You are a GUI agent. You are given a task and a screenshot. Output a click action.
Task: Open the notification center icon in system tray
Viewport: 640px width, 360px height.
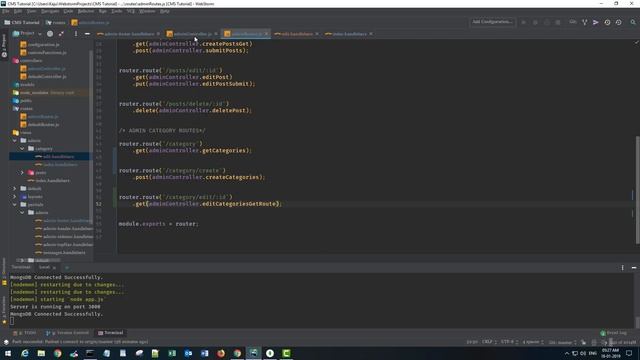point(629,353)
